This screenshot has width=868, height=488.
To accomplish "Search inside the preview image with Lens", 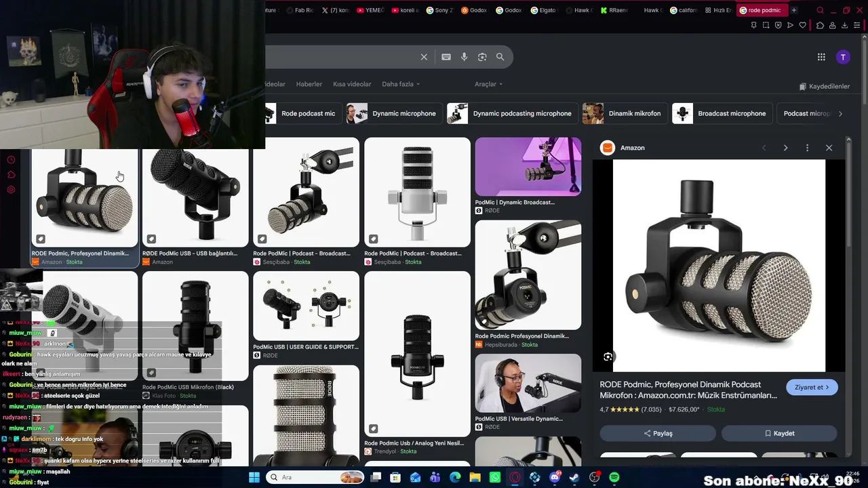I will pyautogui.click(x=608, y=357).
